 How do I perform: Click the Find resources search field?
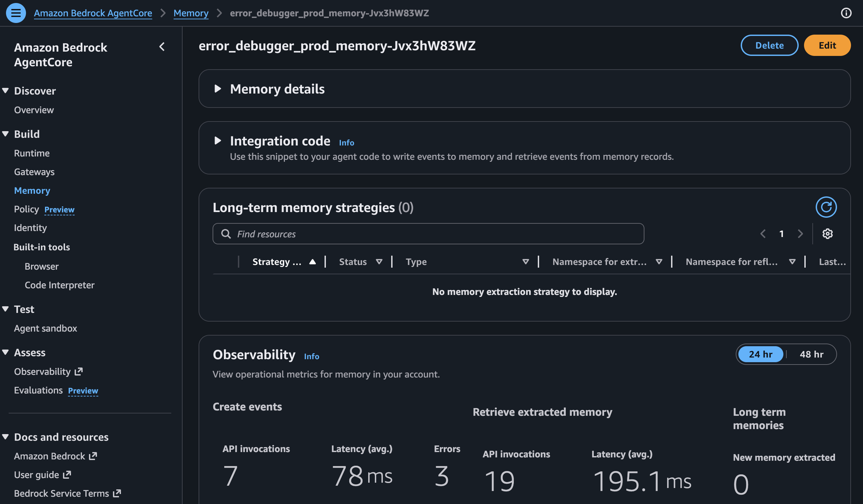(428, 234)
